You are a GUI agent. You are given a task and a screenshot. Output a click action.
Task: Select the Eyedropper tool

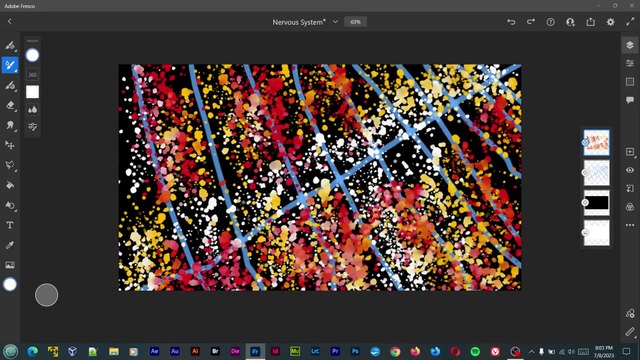coord(10,245)
